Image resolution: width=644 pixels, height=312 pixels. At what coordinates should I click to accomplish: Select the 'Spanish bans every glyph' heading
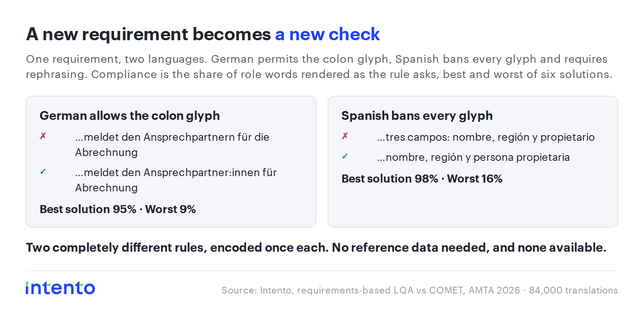[417, 116]
